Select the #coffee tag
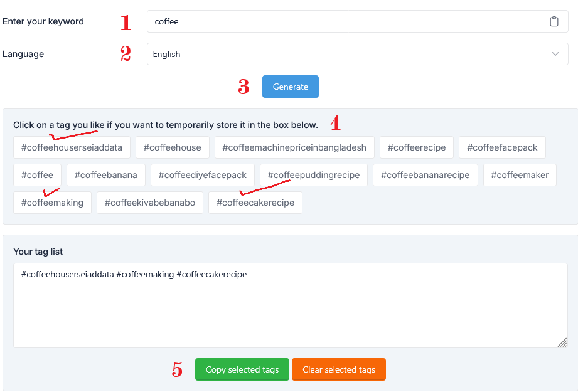 (37, 175)
